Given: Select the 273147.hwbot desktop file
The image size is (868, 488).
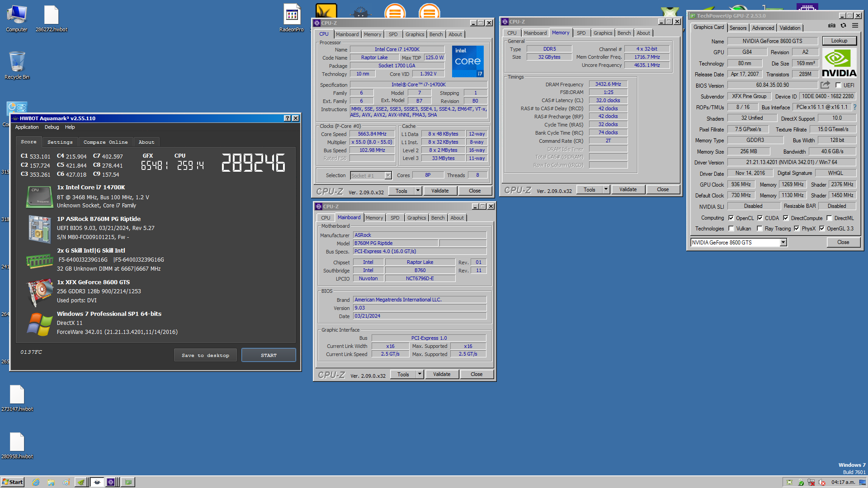Looking at the screenshot, I should click(17, 398).
